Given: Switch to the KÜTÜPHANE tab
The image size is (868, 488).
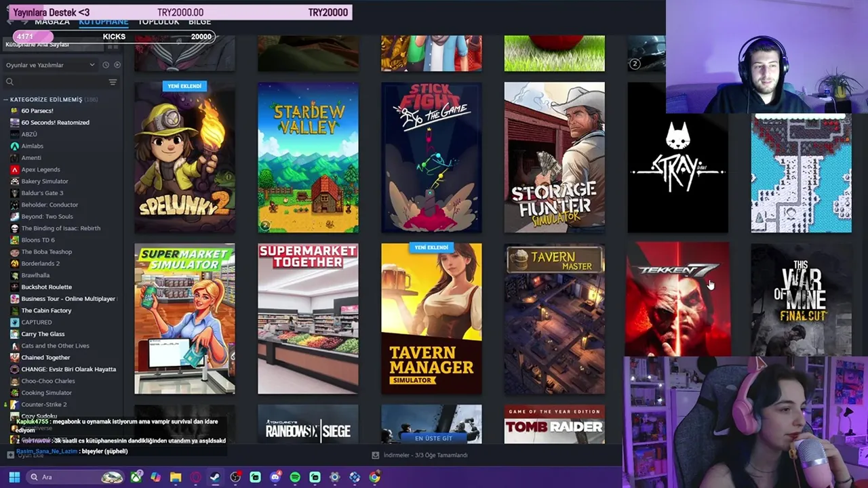Looking at the screenshot, I should click(103, 22).
